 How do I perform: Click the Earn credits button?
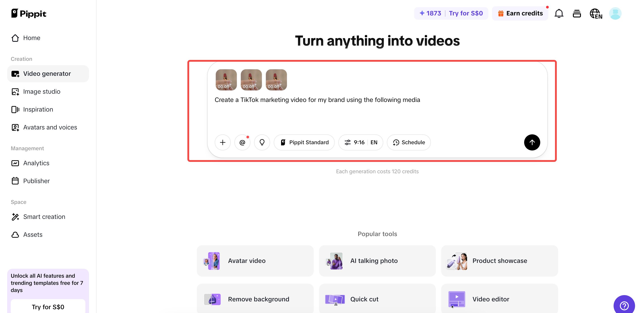pyautogui.click(x=520, y=13)
